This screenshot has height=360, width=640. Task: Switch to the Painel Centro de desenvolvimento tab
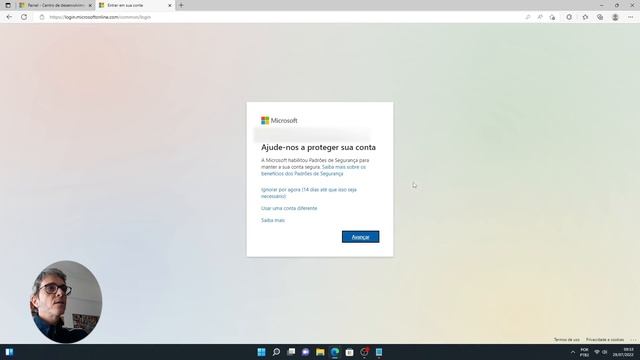coord(56,5)
